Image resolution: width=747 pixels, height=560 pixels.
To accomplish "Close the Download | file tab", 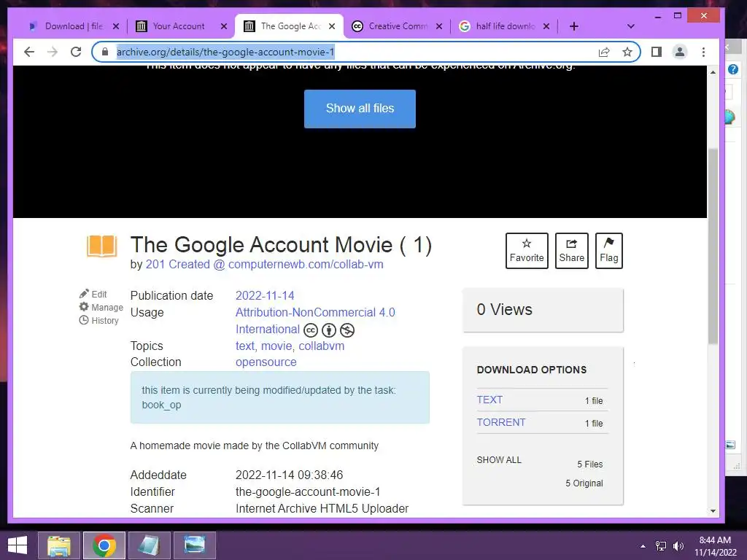I will (116, 26).
